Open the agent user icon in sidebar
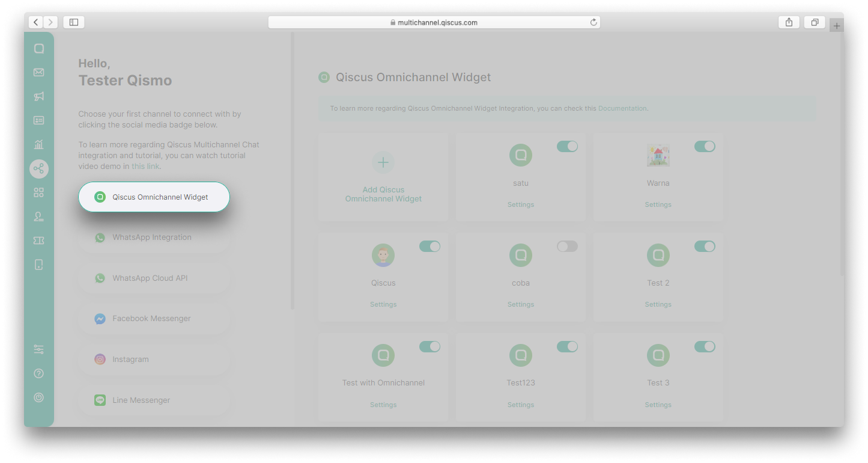868x463 pixels. click(39, 216)
